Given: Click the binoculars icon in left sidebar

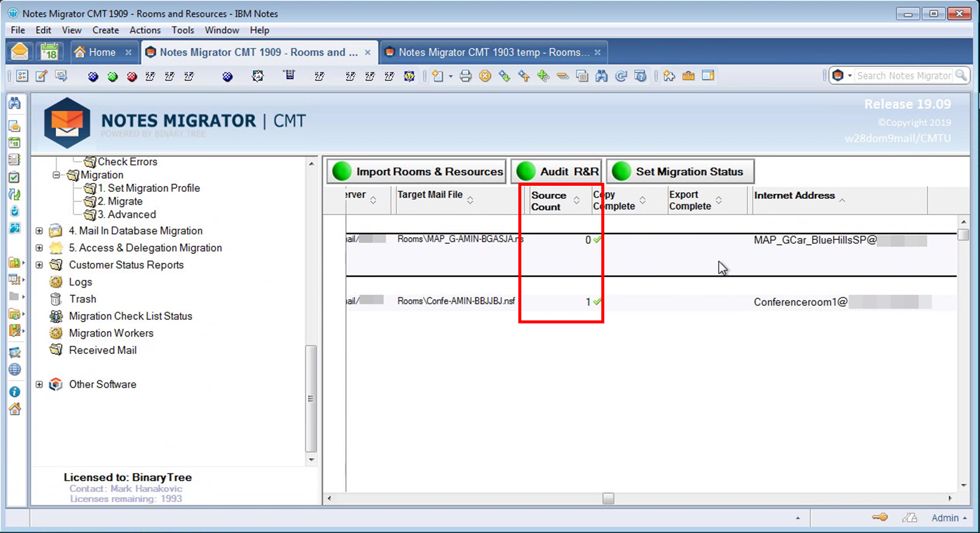Looking at the screenshot, I should pyautogui.click(x=15, y=103).
